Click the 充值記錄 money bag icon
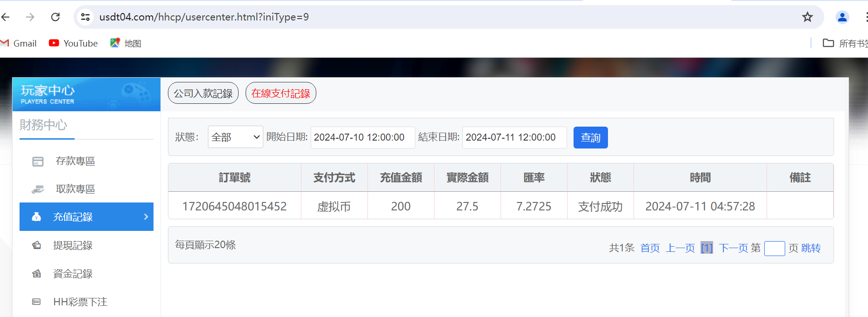This screenshot has height=317, width=868. point(36,216)
